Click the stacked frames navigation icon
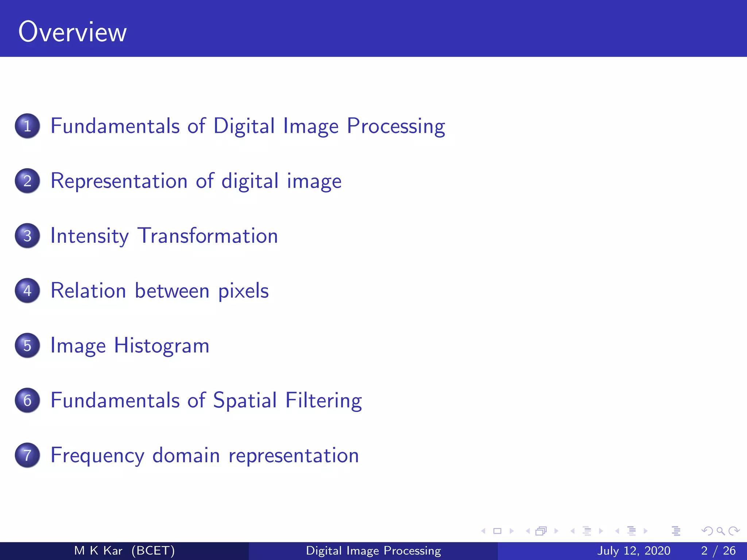747x560 pixels. pos(541,531)
